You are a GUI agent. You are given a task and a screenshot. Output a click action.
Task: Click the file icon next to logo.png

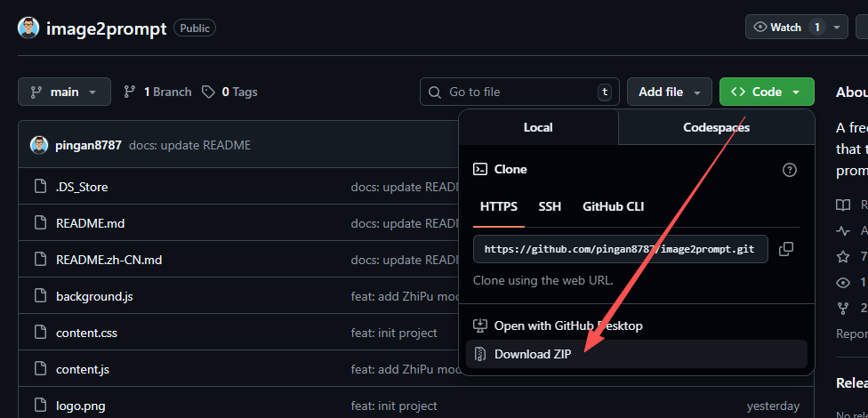click(39, 406)
